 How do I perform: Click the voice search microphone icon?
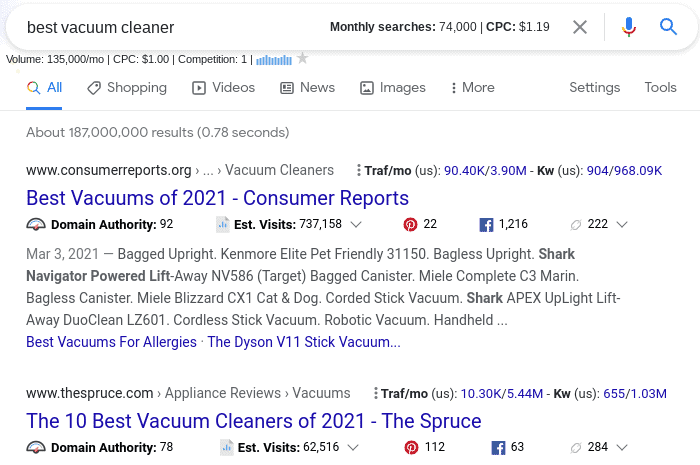coord(629,27)
